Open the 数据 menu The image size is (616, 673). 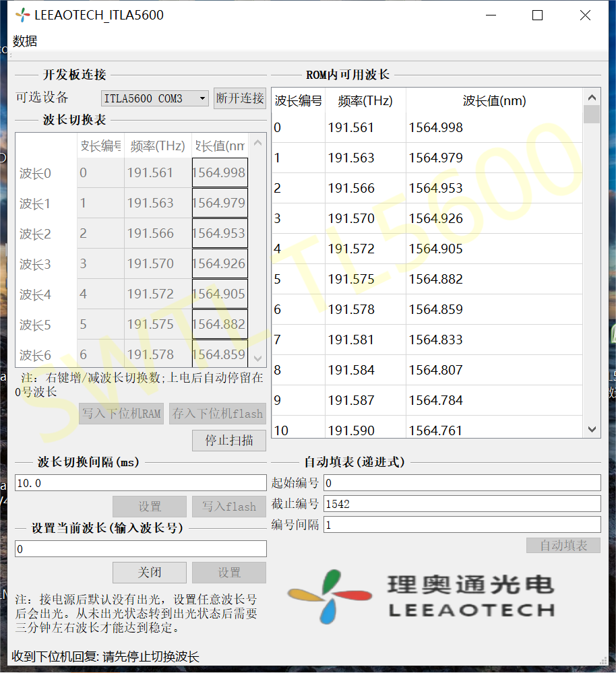[x=25, y=41]
